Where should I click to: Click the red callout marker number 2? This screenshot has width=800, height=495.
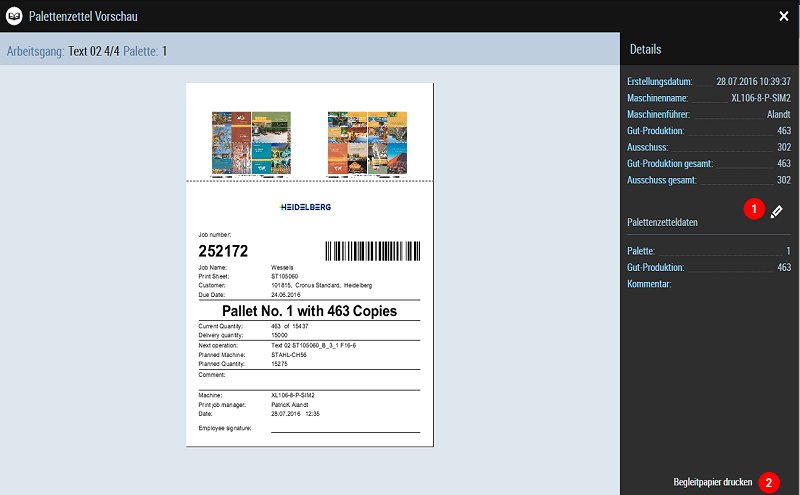click(768, 482)
